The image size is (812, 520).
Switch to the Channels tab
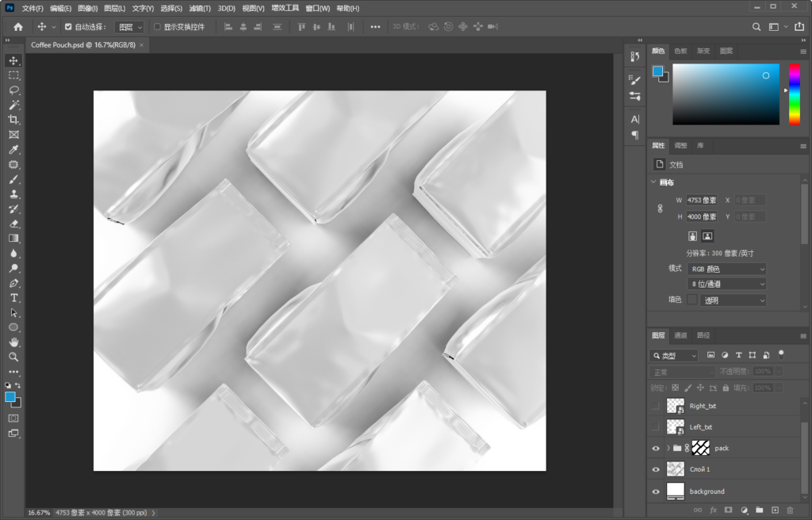[680, 335]
